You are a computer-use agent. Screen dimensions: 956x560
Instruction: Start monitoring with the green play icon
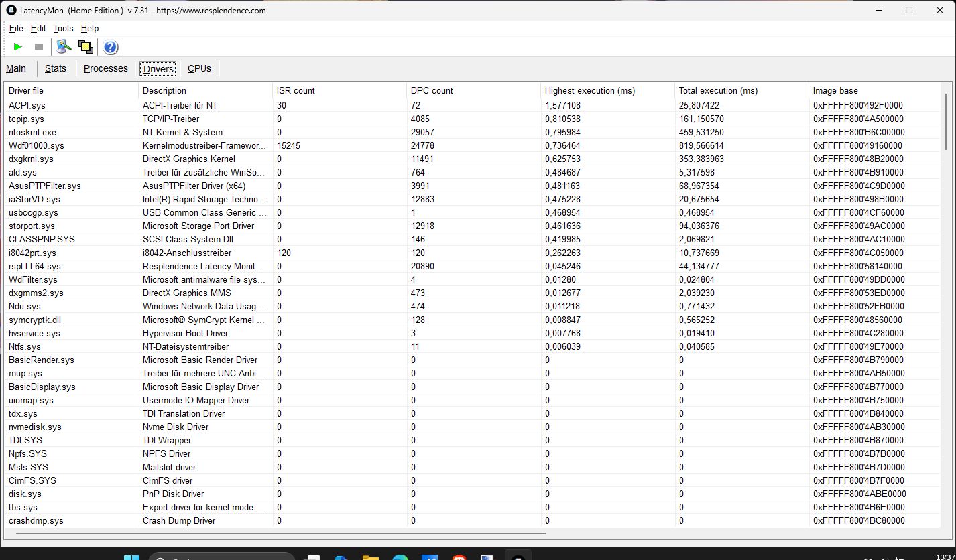18,46
